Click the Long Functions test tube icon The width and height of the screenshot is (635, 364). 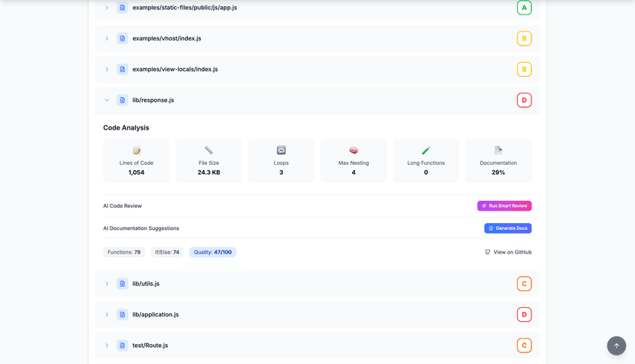(426, 151)
